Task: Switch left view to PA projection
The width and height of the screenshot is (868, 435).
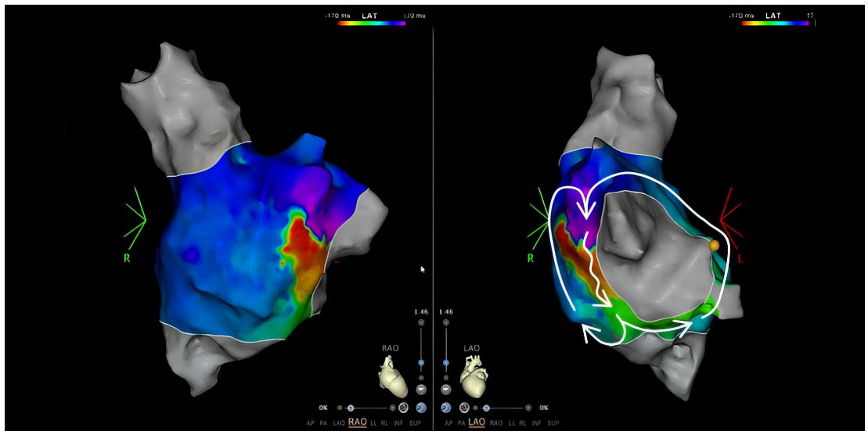Action: (328, 422)
